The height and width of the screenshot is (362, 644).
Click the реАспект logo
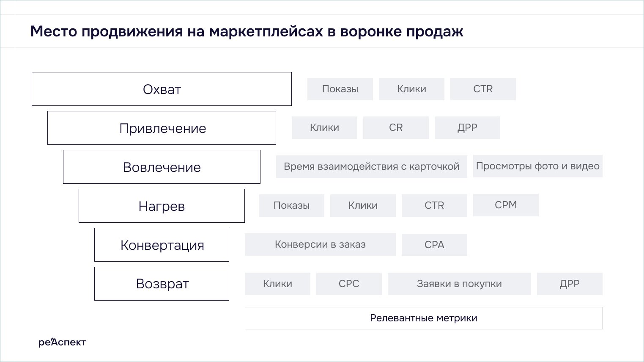pyautogui.click(x=62, y=342)
